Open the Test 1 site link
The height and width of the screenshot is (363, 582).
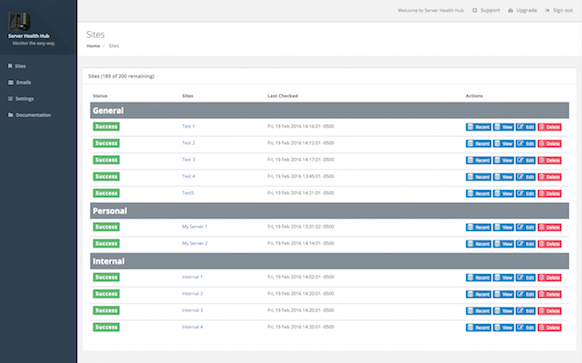click(188, 126)
